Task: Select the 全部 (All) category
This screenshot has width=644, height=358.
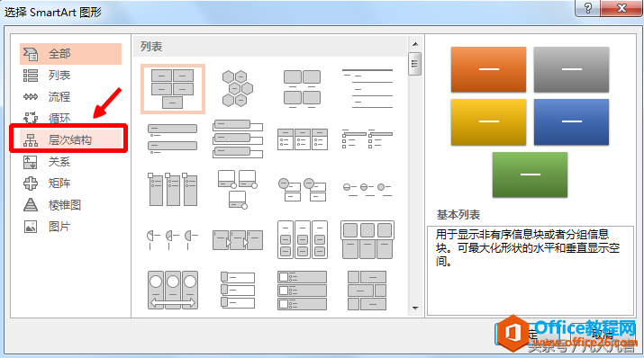Action: pyautogui.click(x=70, y=54)
